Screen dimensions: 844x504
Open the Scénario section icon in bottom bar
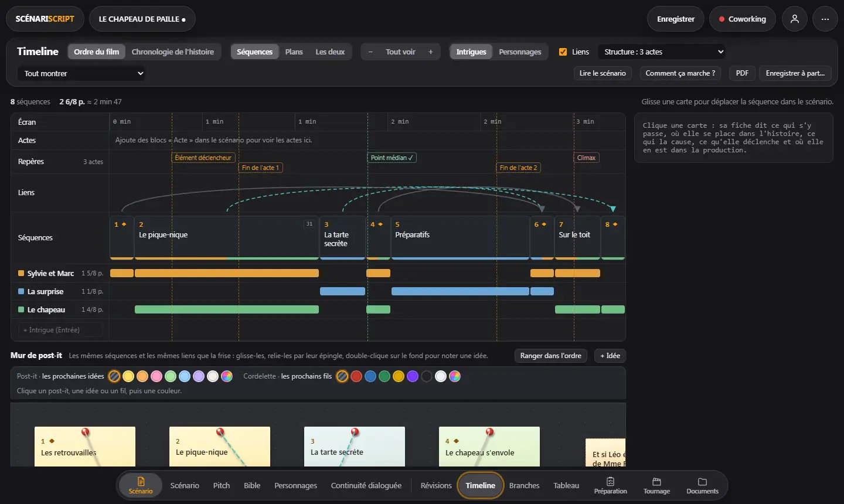click(141, 485)
